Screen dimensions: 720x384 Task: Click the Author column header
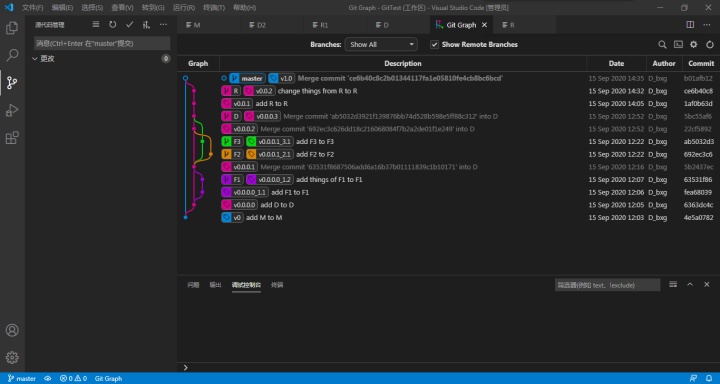[664, 63]
